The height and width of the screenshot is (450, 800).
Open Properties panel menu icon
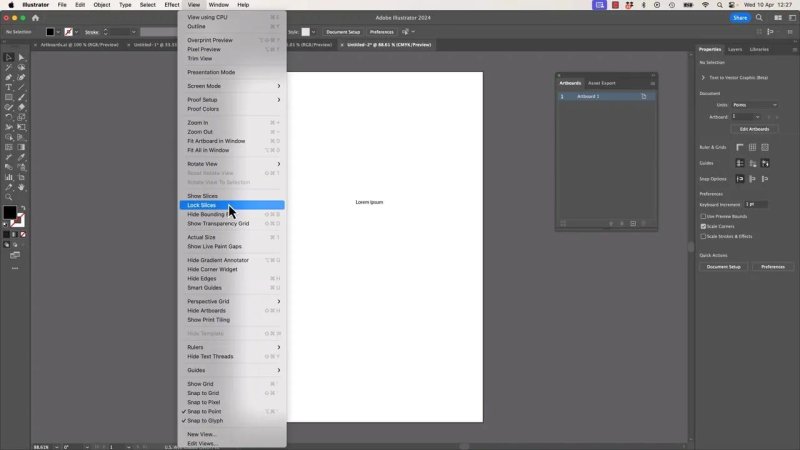(x=794, y=49)
